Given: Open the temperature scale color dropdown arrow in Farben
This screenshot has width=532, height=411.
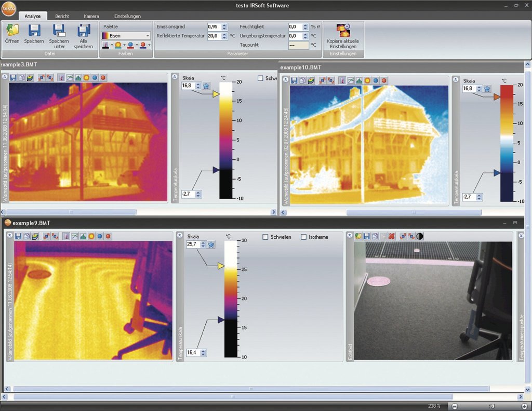Looking at the screenshot, I should tap(112, 45).
